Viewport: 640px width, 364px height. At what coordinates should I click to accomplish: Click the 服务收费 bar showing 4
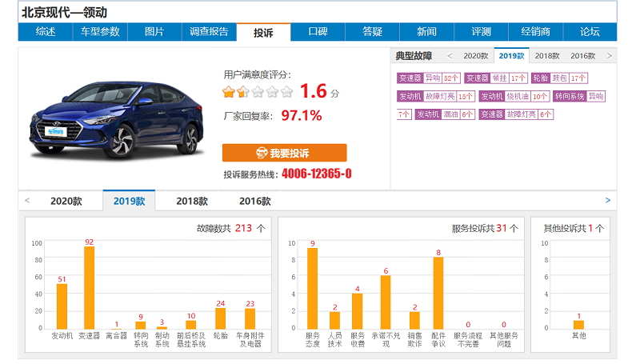pos(357,311)
